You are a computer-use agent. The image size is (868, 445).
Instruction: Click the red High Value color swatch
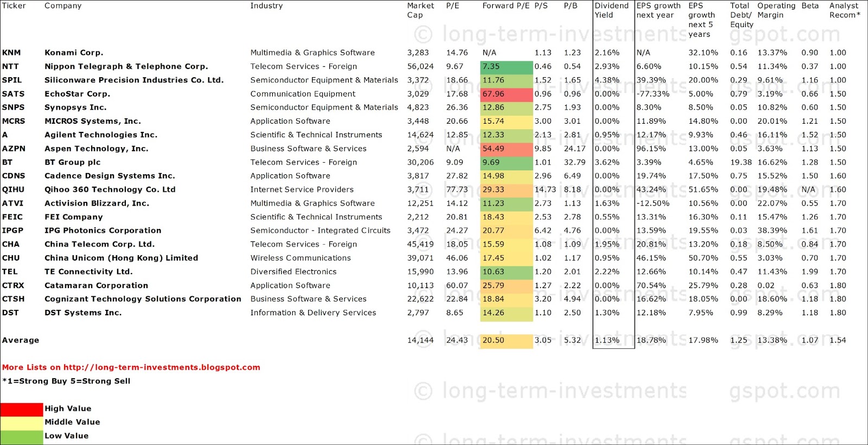point(22,409)
